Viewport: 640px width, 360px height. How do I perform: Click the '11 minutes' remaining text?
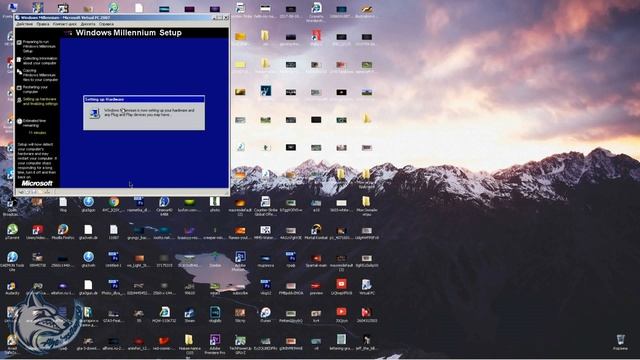[x=37, y=133]
